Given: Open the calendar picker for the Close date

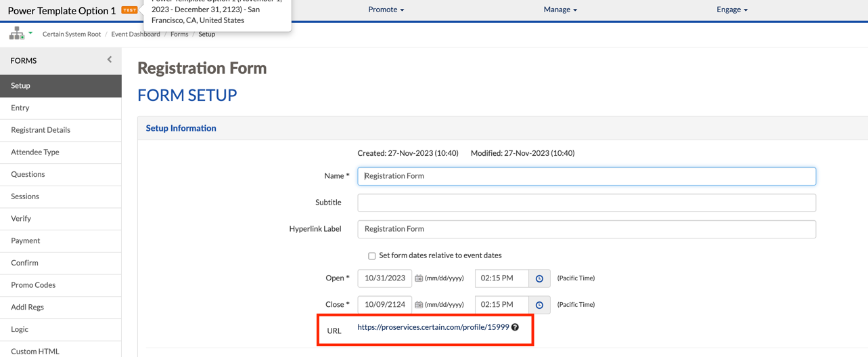Looking at the screenshot, I should [419, 305].
